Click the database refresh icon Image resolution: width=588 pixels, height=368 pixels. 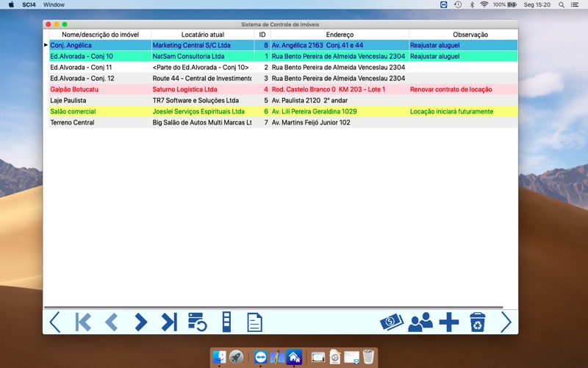tap(197, 322)
